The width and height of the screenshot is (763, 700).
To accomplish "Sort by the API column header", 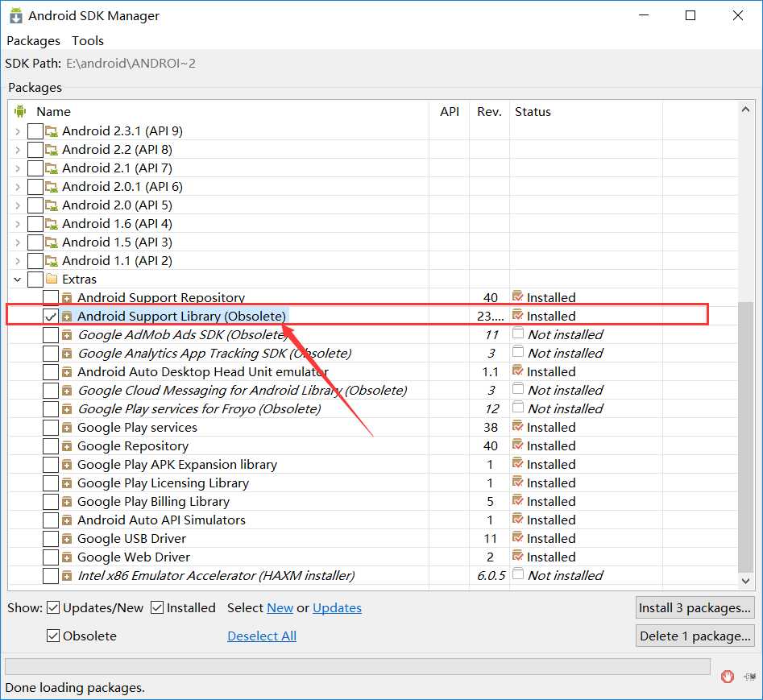I will (x=449, y=111).
